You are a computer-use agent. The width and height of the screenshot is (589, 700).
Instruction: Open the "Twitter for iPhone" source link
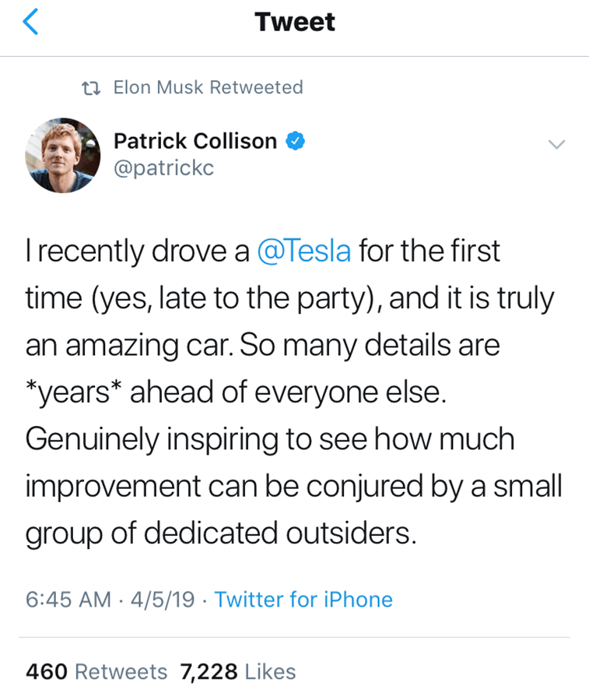click(303, 600)
